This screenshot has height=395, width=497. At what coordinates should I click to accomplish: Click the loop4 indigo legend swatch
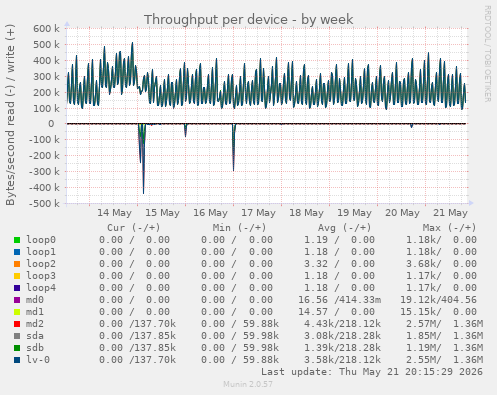pos(17,288)
